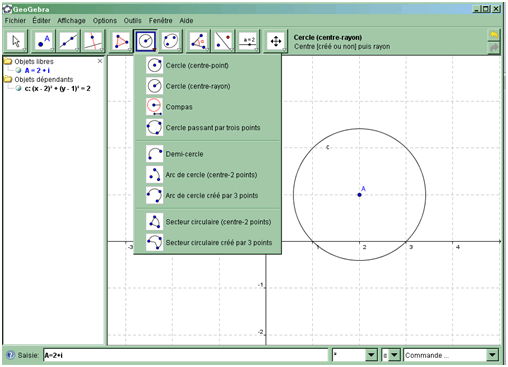
Task: Choose Cercle (centre-rayon) from dropdown
Action: (208, 86)
